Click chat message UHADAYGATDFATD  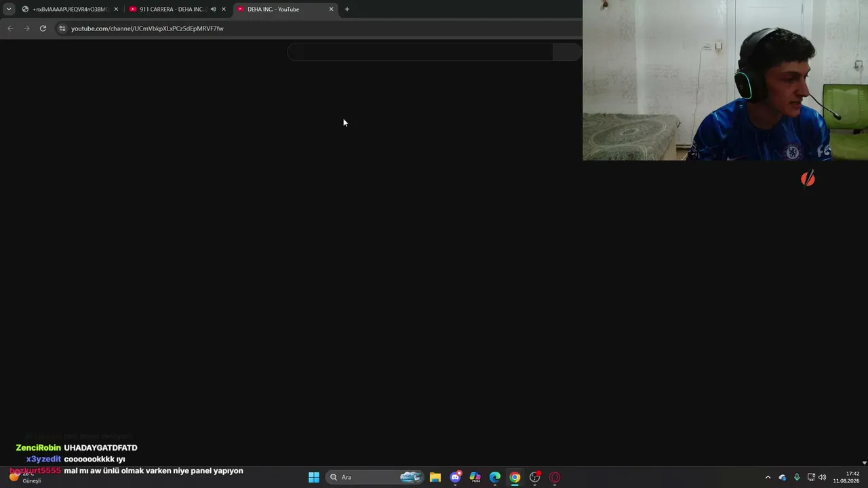pos(100,448)
